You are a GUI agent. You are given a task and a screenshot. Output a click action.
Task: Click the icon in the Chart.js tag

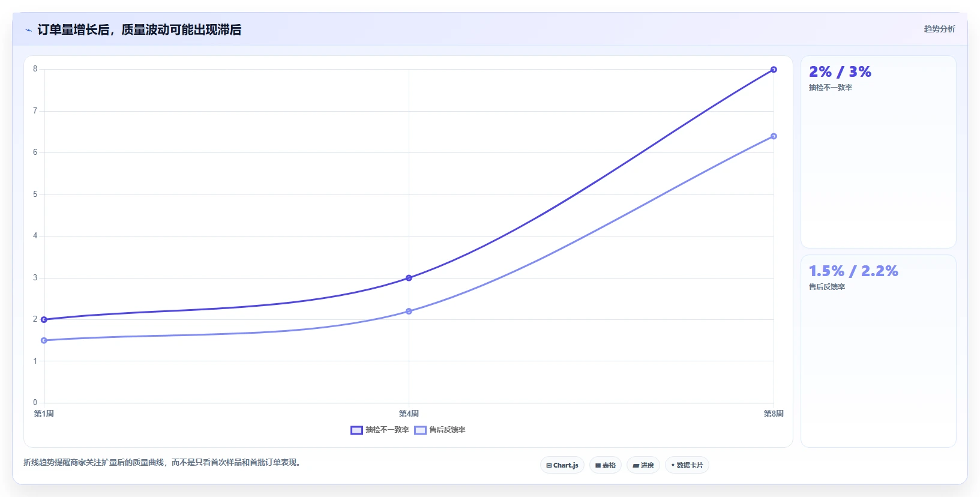[x=549, y=465]
